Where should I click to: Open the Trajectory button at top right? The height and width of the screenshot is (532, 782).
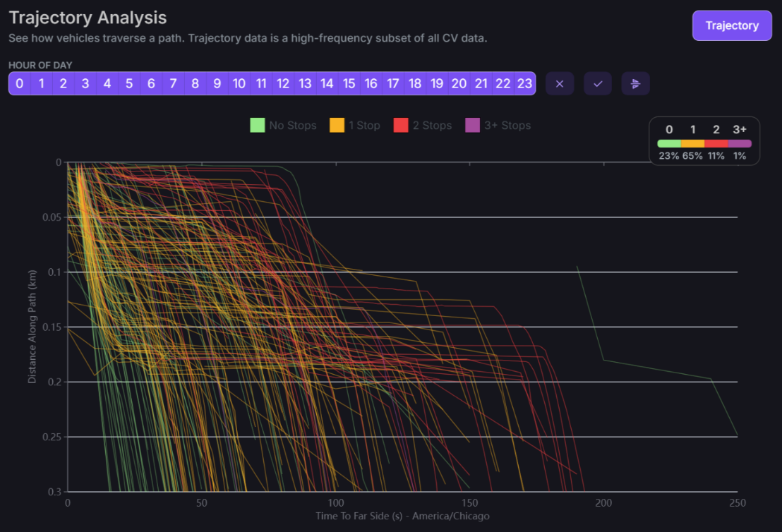click(732, 25)
